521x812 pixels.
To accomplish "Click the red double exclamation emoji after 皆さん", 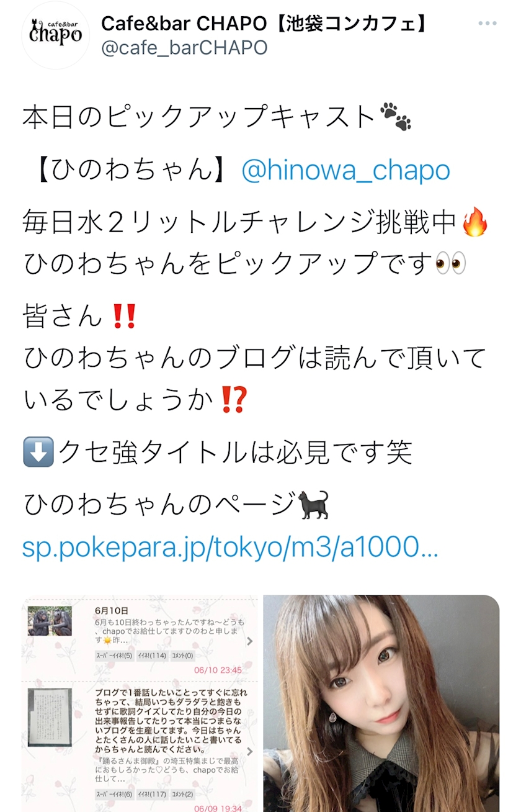I will 122,317.
